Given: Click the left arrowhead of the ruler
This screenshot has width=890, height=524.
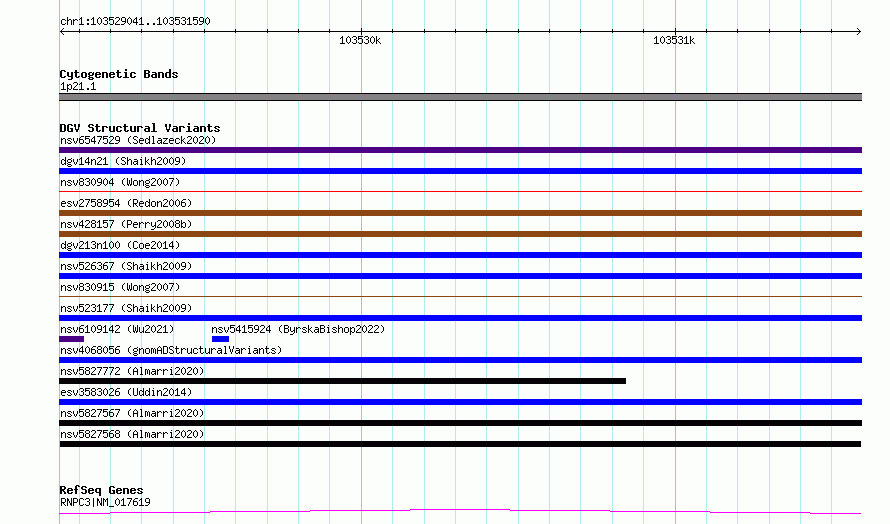Looking at the screenshot, I should click(x=62, y=32).
